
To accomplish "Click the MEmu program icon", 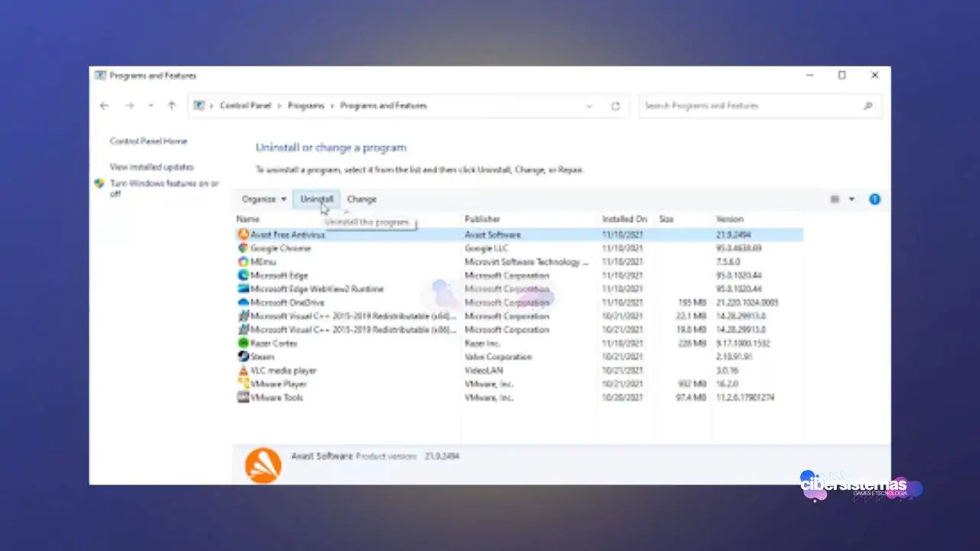I will pyautogui.click(x=243, y=262).
